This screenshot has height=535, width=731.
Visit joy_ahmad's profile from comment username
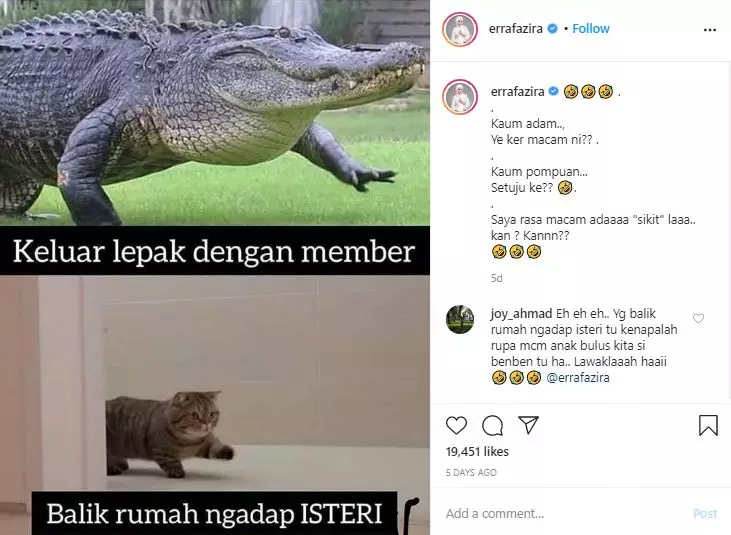pyautogui.click(x=521, y=314)
